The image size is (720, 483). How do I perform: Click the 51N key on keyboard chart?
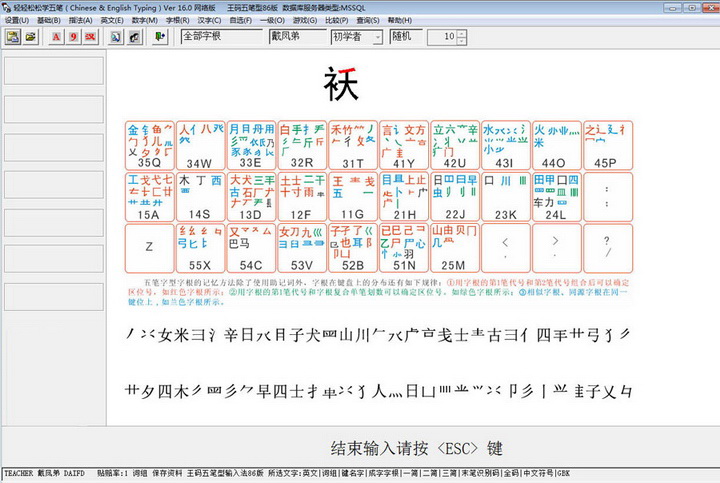(404, 248)
